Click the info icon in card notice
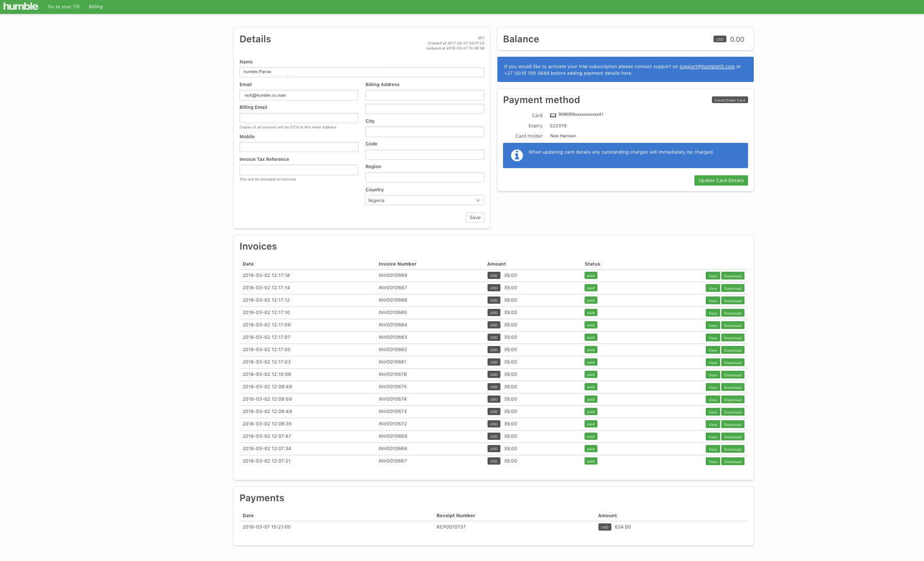The image size is (924, 561). pyautogui.click(x=516, y=155)
